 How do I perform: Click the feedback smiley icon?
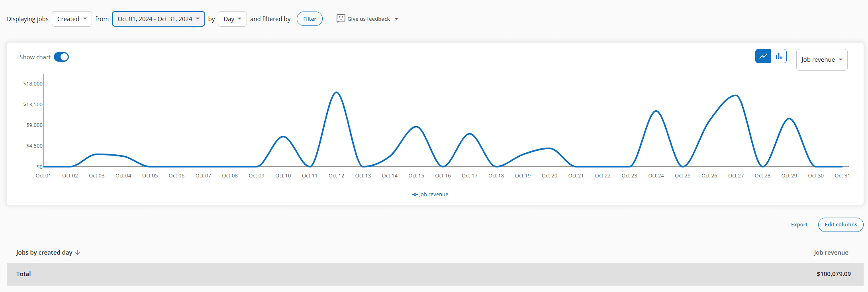point(341,19)
